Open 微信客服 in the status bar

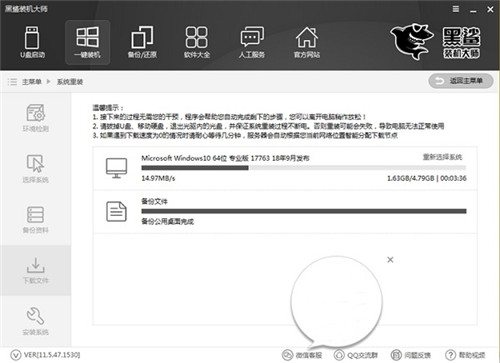(302, 355)
